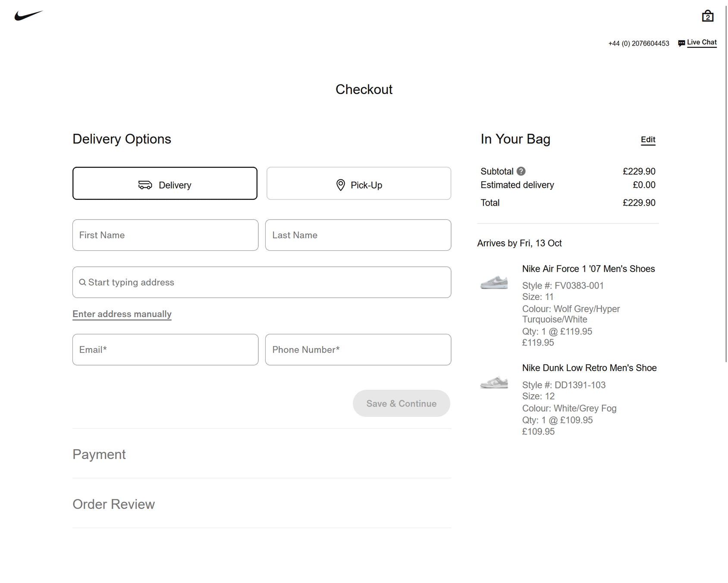Click the Arrives by Fri, 13 Oct text
The height and width of the screenshot is (583, 728).
tap(519, 243)
